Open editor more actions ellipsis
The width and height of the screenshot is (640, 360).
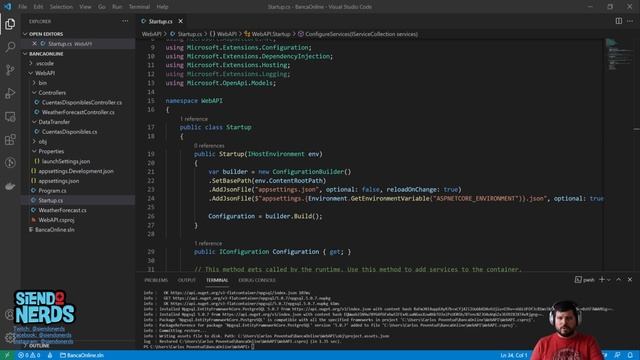click(x=630, y=21)
